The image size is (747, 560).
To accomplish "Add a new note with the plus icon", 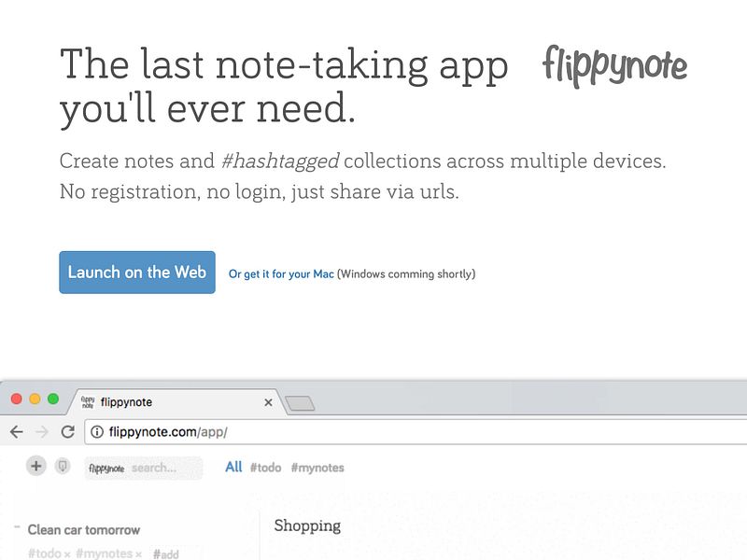I will [35, 466].
